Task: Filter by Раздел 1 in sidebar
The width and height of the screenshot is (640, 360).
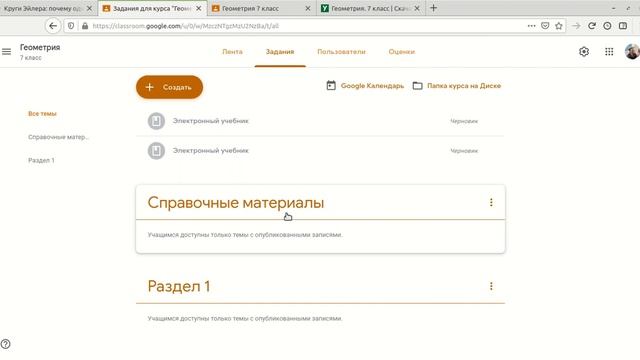Action: click(41, 160)
